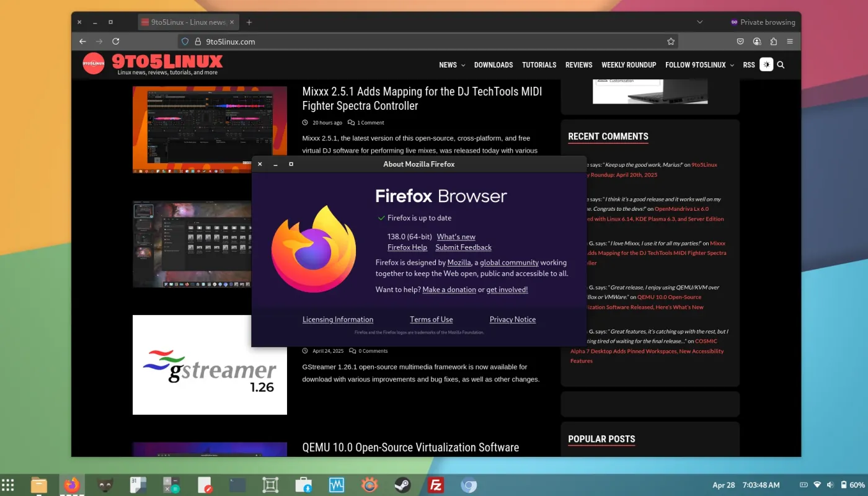The width and height of the screenshot is (868, 496).
Task: Click the Private browsing indicator
Action: pos(763,22)
